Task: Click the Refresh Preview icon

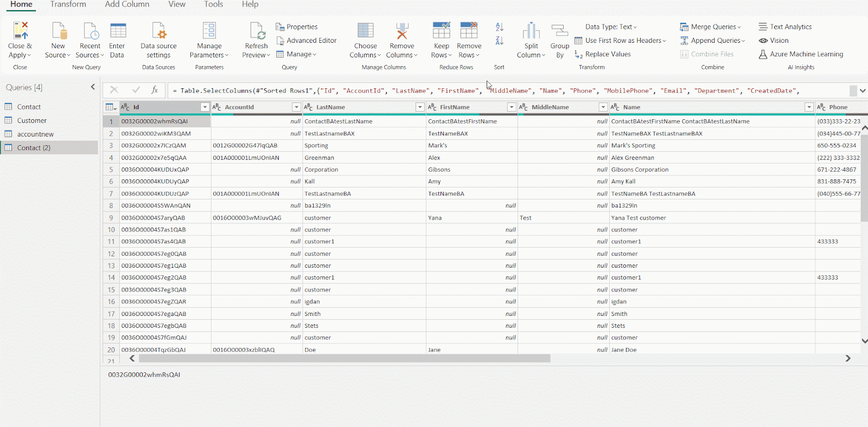Action: point(257,31)
